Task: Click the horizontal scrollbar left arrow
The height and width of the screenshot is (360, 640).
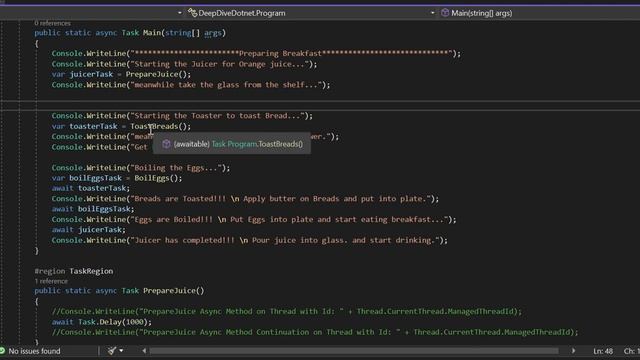Action: pos(144,351)
